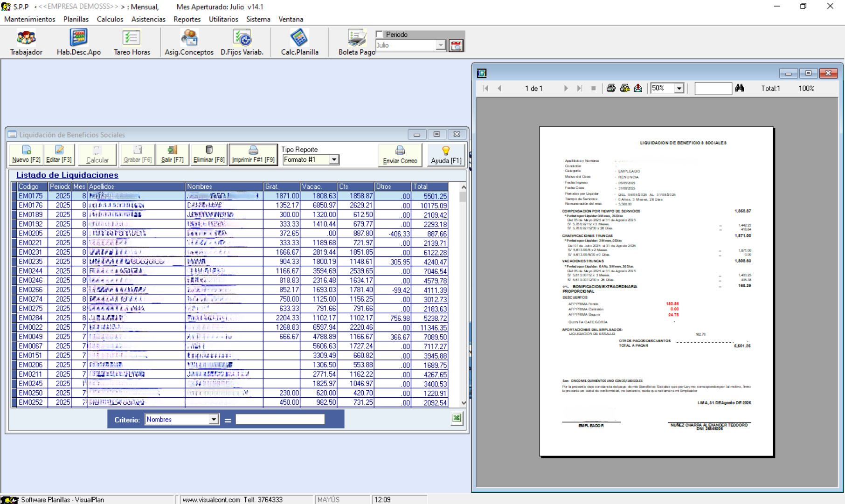
Task: Click Editar [F3] button
Action: (59, 155)
